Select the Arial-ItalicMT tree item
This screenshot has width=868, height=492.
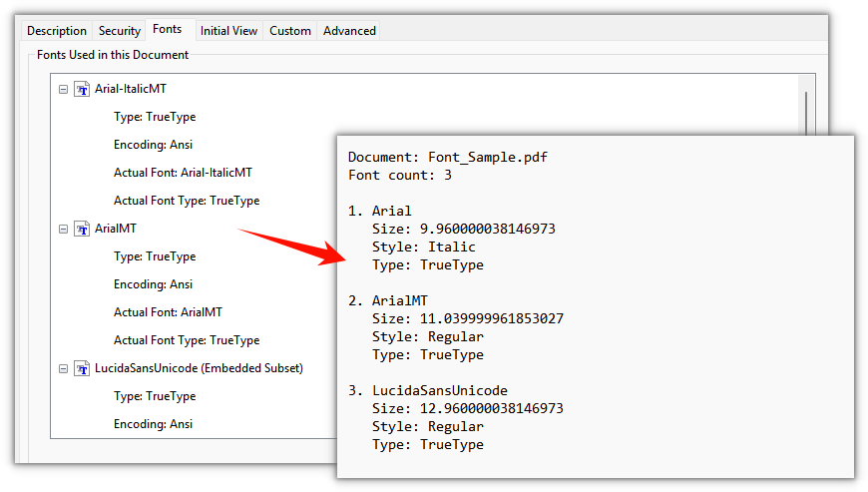tap(131, 89)
